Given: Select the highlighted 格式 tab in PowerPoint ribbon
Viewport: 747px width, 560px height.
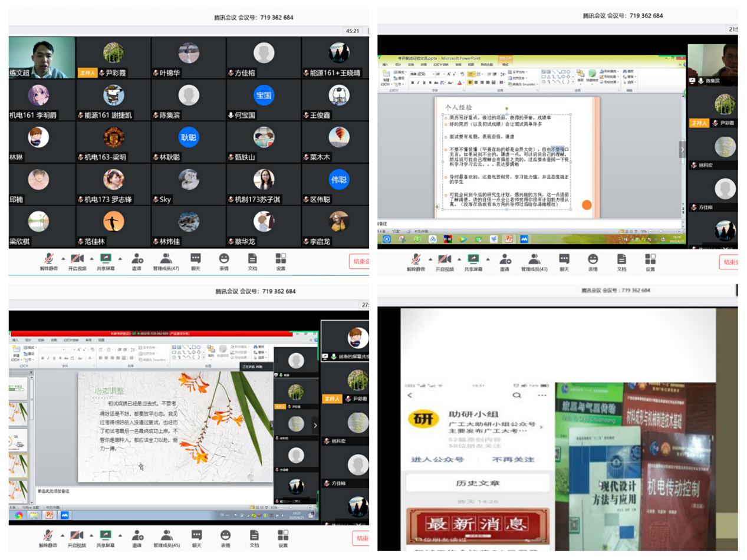Looking at the screenshot, I should click(505, 64).
